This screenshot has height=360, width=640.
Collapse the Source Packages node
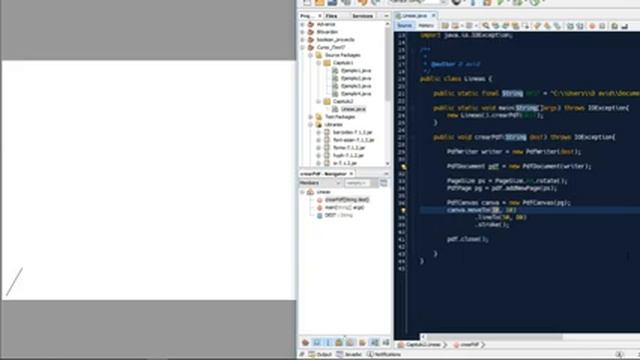(311, 55)
